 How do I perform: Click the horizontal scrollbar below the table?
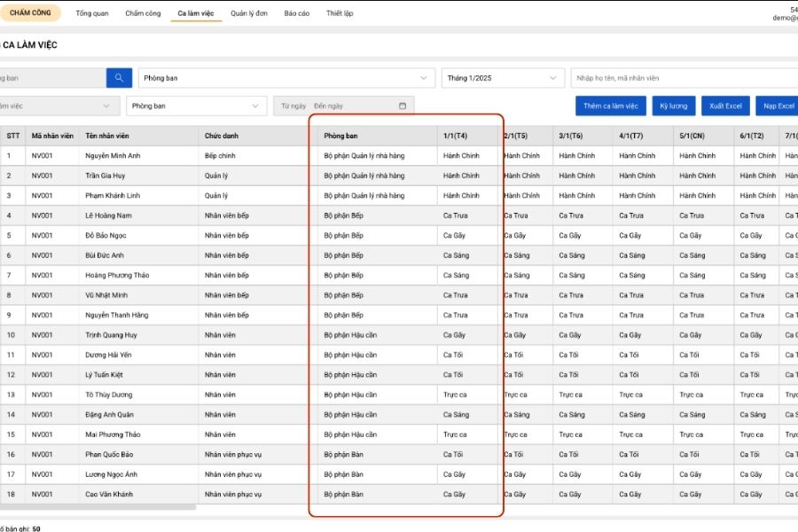(x=98, y=507)
